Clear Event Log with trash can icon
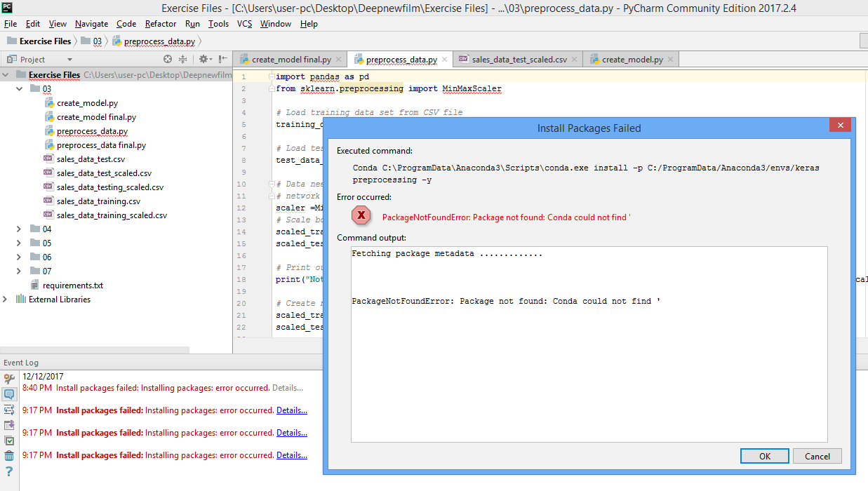The height and width of the screenshot is (491, 868). coord(9,456)
